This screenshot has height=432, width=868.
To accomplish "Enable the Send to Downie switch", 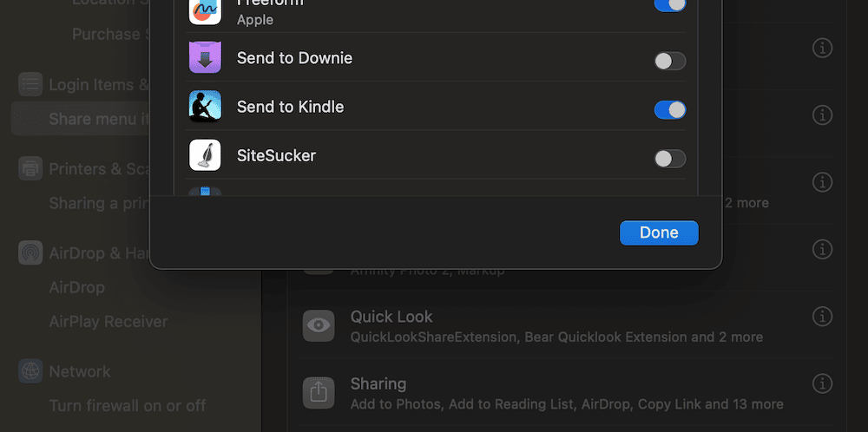I will pyautogui.click(x=669, y=61).
